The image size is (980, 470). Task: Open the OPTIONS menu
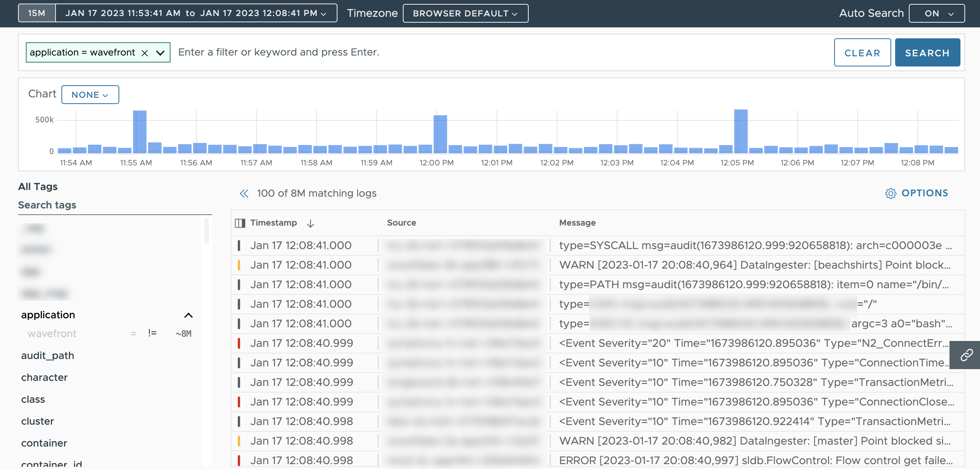coord(924,193)
